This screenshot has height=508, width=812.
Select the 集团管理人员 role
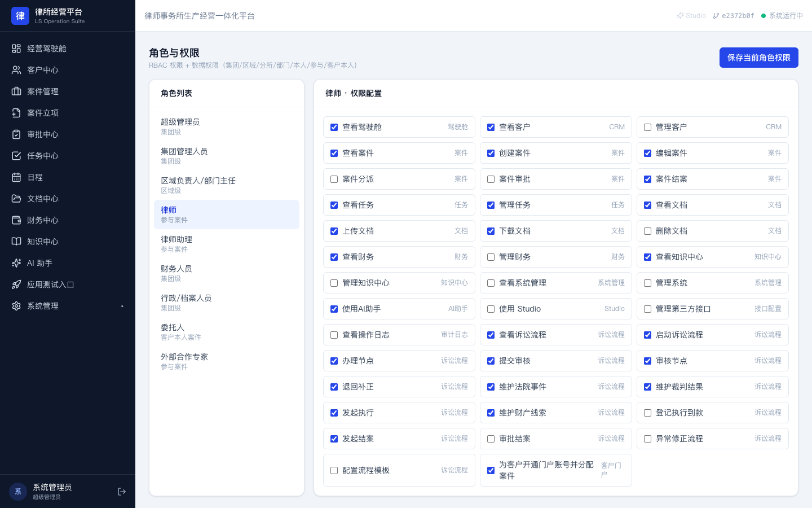coord(227,156)
